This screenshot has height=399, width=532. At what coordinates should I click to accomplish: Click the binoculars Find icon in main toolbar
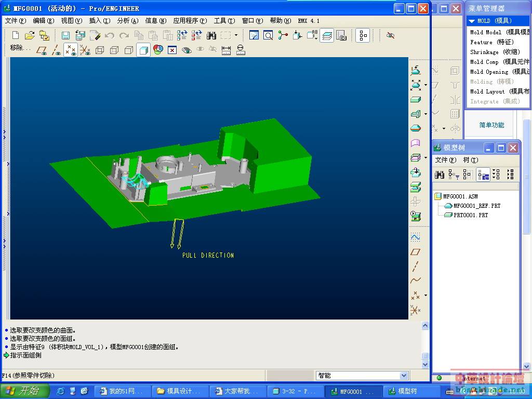[211, 35]
